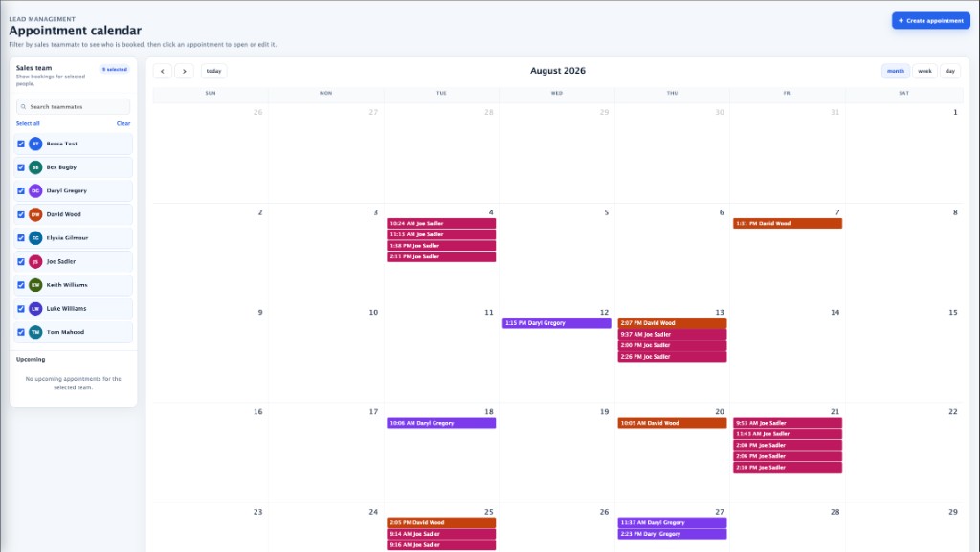Open the 9:37 AM Joe Sadler appointment
The width and height of the screenshot is (980, 552).
pos(672,335)
